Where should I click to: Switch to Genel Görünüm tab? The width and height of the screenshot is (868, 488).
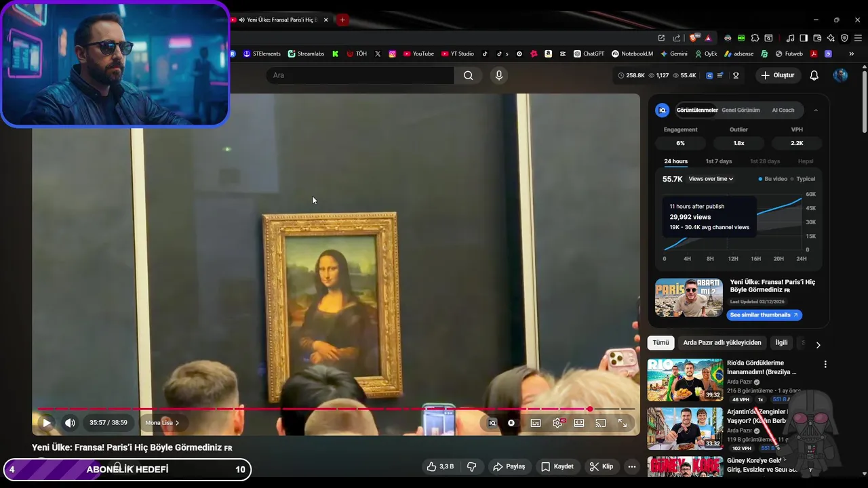point(741,110)
